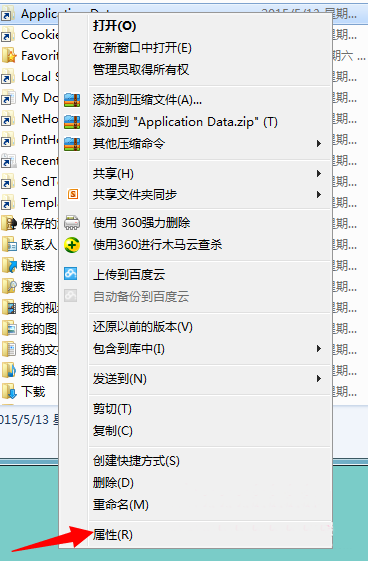Click 自动备份到百度云 entry
368x561 pixels.
141,297
